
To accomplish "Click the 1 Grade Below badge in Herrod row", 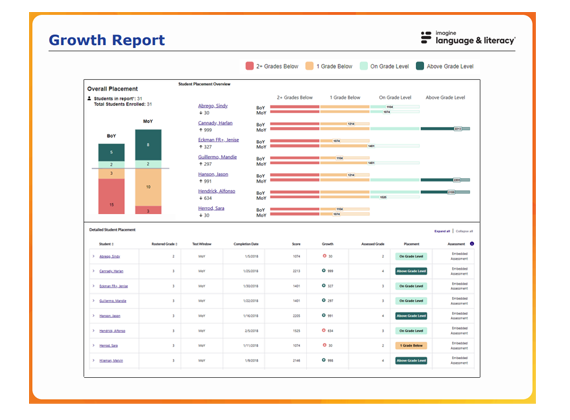I will coord(411,345).
